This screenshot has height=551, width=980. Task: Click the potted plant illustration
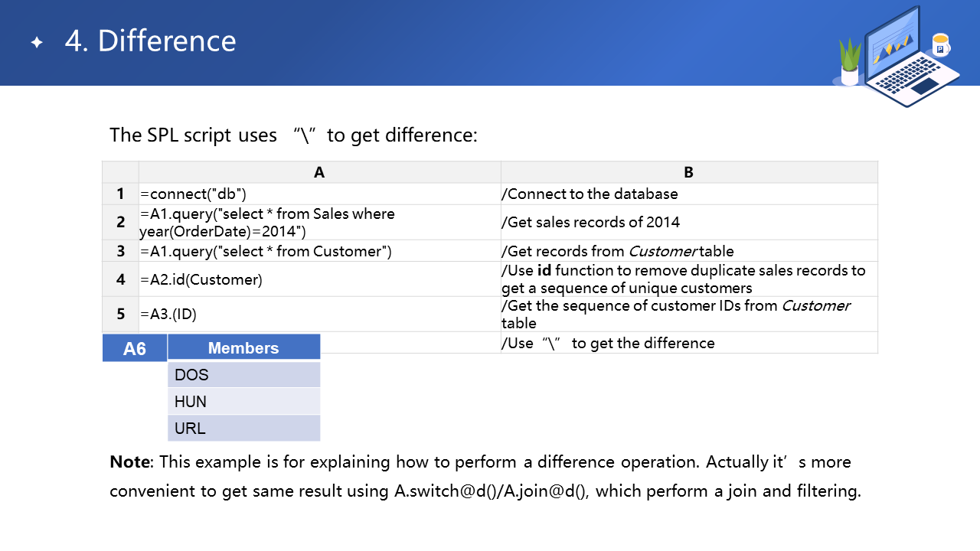pos(850,63)
